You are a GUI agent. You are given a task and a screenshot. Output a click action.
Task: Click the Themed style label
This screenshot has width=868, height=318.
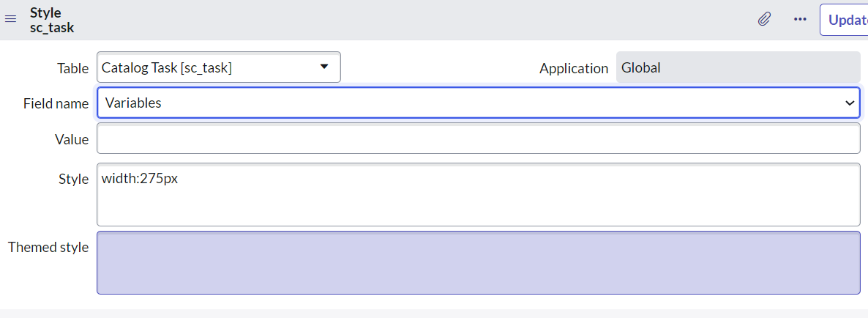coord(48,247)
